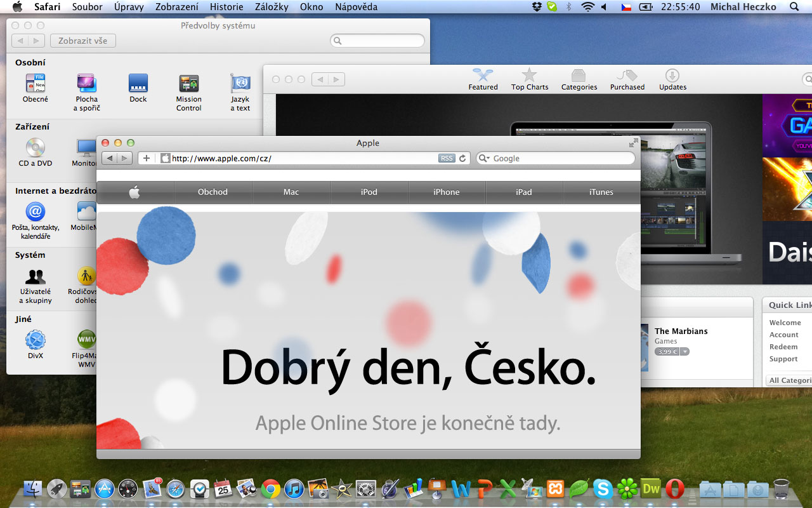Click the 3,99 € price button
This screenshot has width=812, height=508.
click(667, 351)
